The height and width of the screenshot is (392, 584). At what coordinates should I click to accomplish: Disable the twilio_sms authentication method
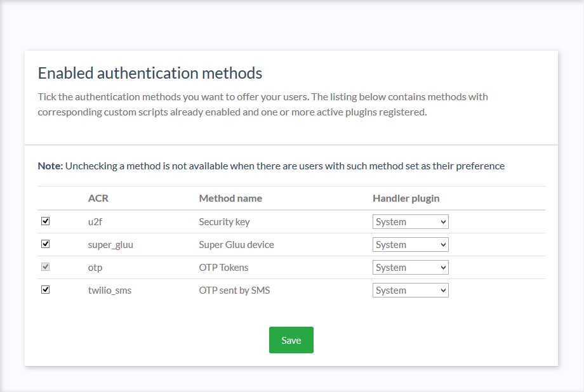point(45,290)
